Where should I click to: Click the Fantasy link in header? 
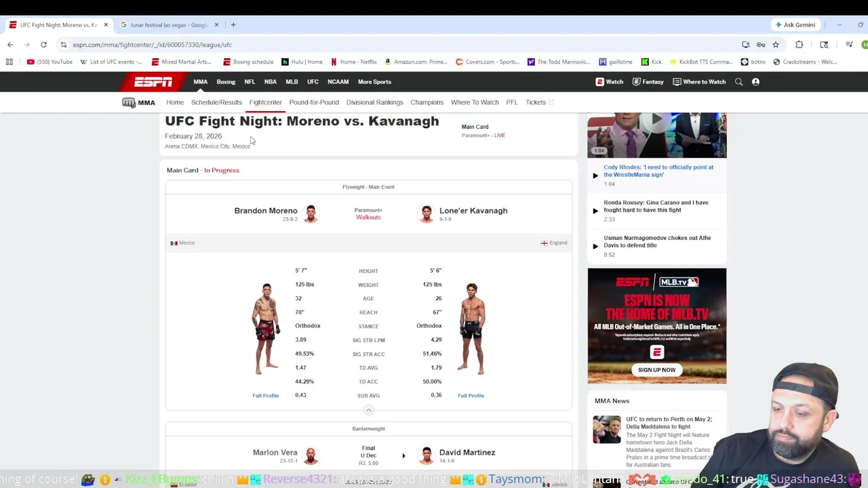pos(648,82)
